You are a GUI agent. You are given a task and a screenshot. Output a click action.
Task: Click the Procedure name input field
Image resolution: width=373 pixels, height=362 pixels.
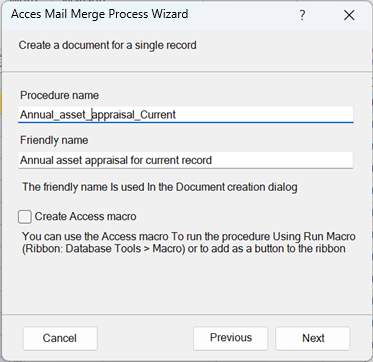186,115
